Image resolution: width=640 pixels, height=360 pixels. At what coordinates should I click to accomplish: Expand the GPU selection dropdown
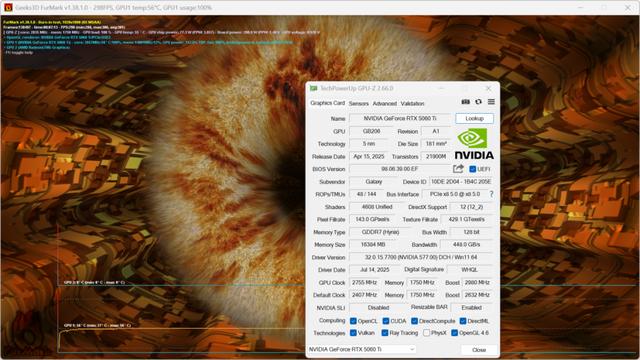pos(362,349)
